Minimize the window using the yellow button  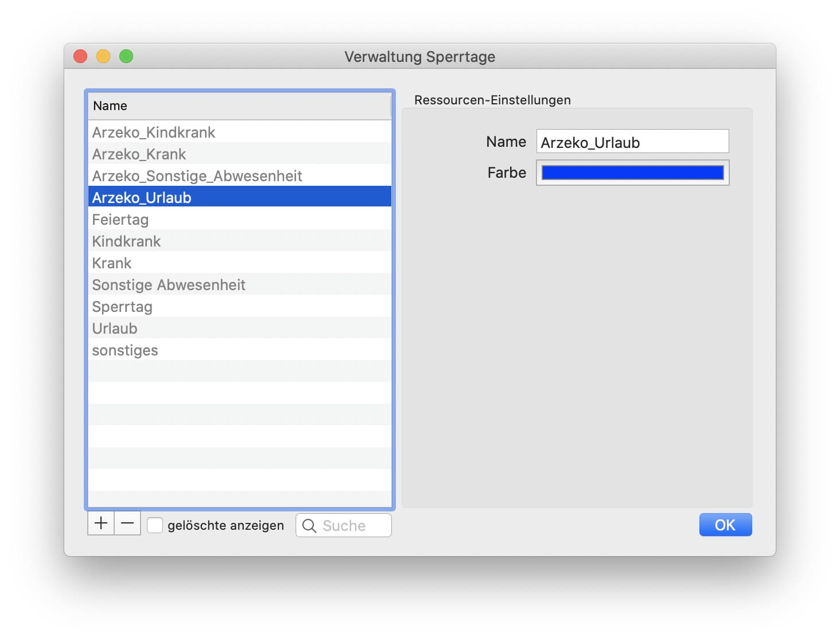click(103, 56)
